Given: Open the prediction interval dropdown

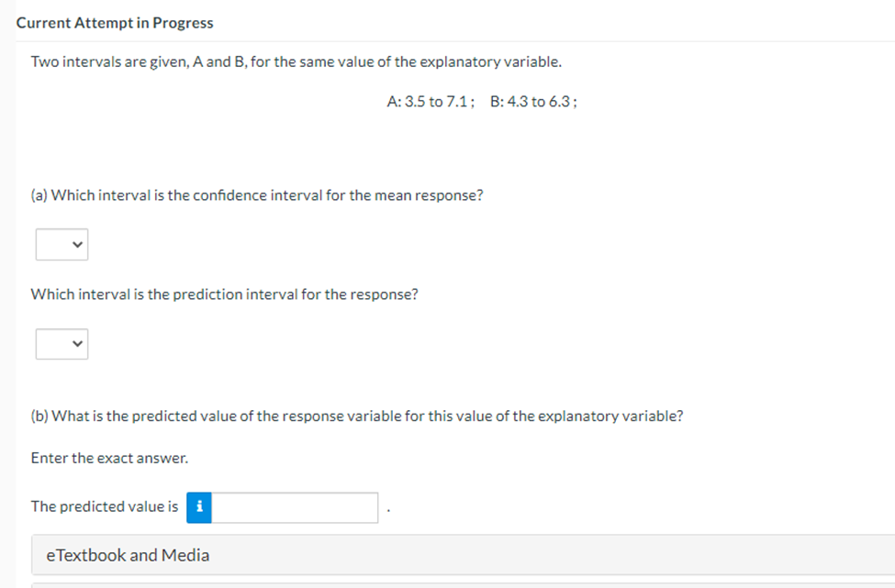Looking at the screenshot, I should pos(61,343).
